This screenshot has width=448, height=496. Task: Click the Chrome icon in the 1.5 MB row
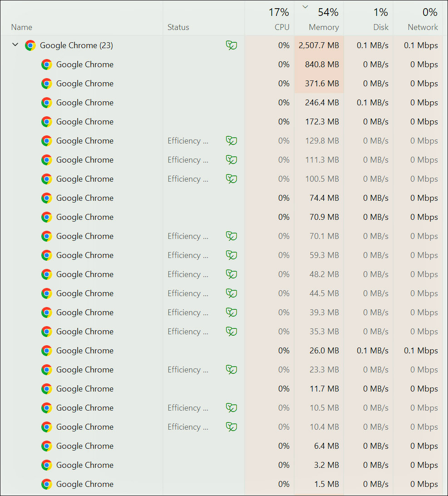pyautogui.click(x=47, y=484)
